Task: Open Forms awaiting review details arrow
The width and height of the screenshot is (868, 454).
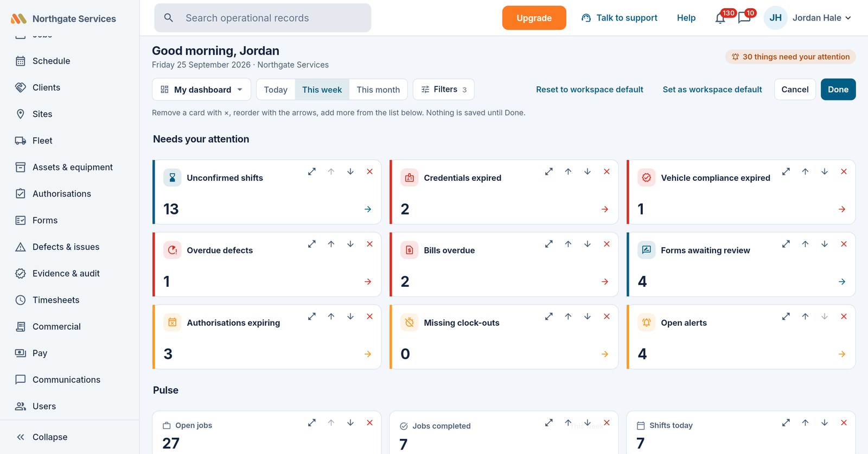Action: [842, 282]
